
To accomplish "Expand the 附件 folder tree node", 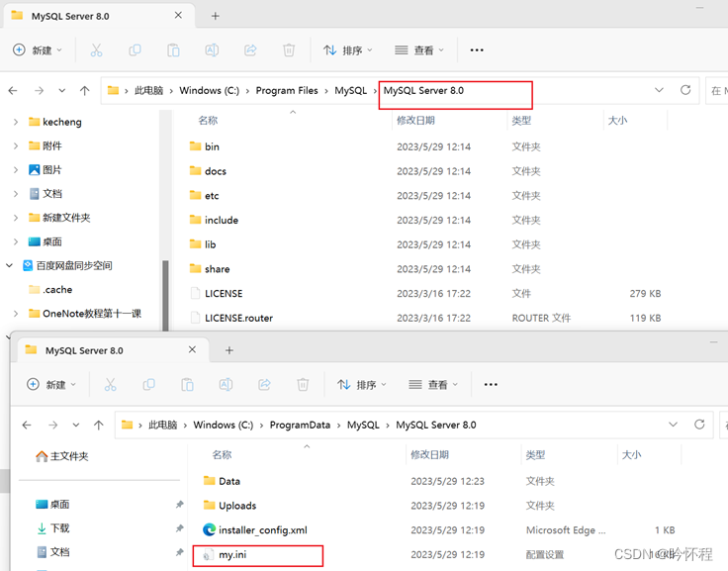I will 16,145.
